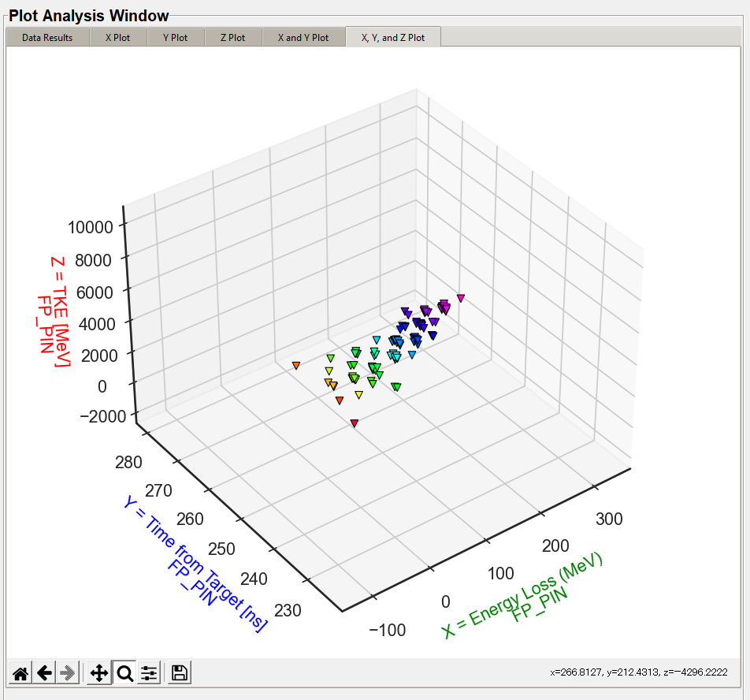
Task: Switch to the X and Y Plot tab
Action: 303,37
